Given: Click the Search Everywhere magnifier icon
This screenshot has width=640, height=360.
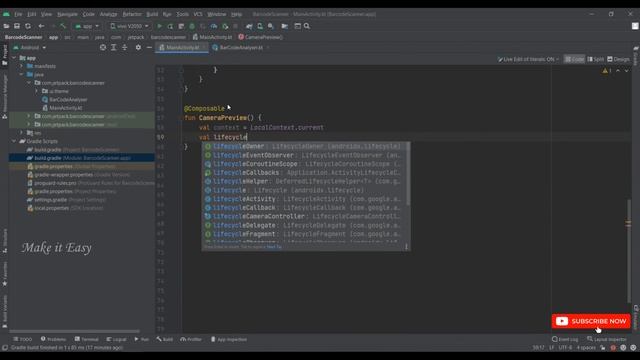Looking at the screenshot, I should 307,26.
